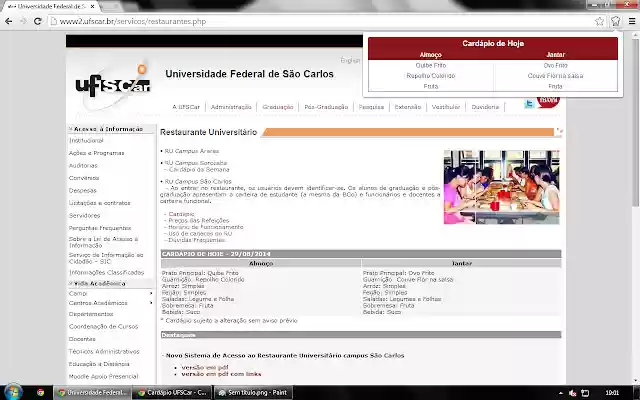Open Serviço de Informação ao Cidadão link
The image size is (640, 400).
click(106, 258)
